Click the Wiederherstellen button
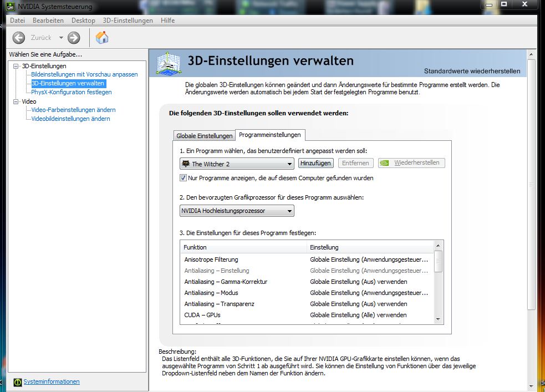Screen dimensions: 545x392 click(411, 162)
